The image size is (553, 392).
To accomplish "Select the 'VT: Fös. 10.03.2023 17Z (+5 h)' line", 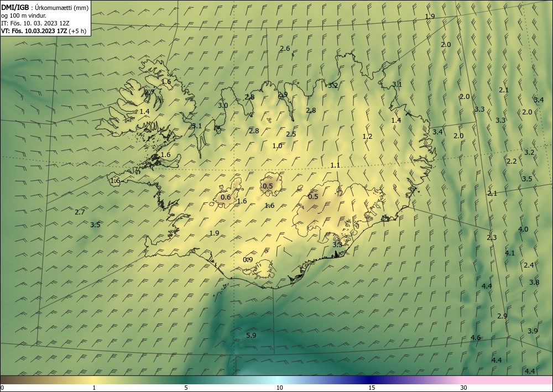I will pos(44,30).
